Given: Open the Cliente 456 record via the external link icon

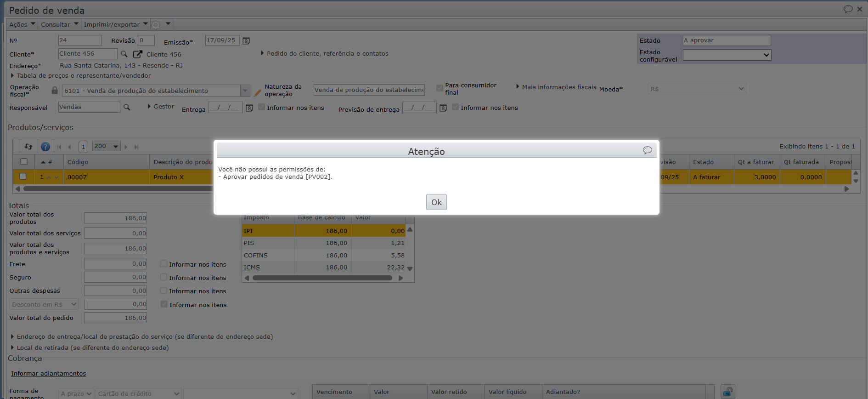Looking at the screenshot, I should click(x=137, y=54).
